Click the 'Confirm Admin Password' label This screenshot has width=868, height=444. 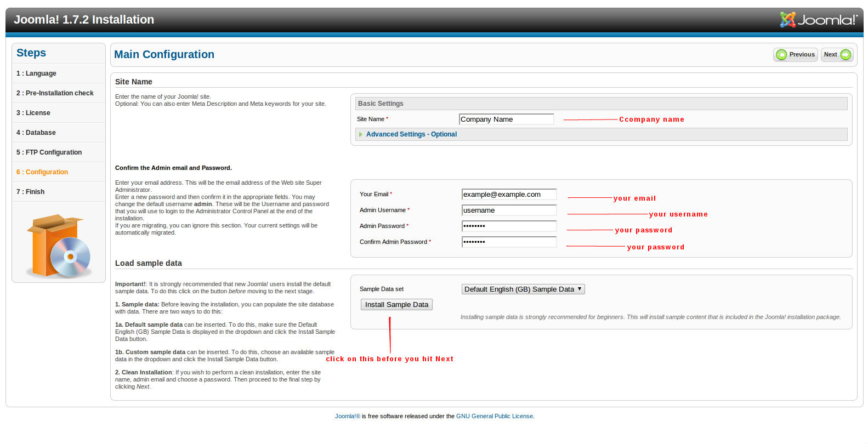pos(393,242)
